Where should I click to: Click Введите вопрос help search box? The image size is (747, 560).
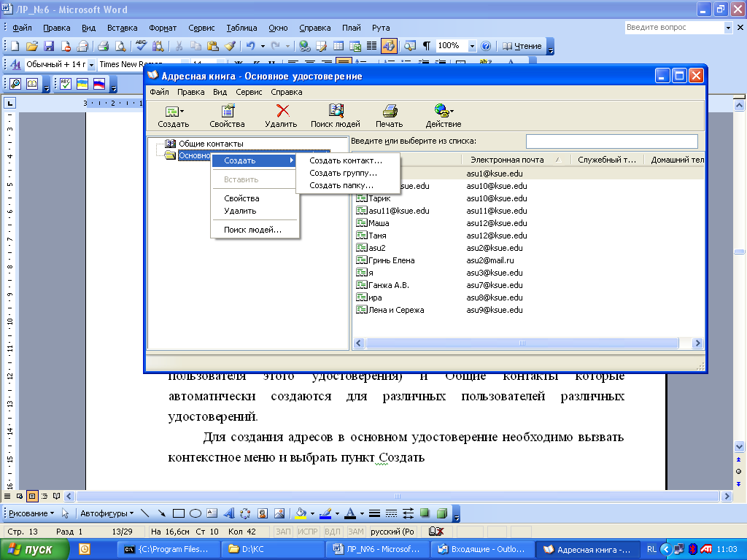click(674, 28)
